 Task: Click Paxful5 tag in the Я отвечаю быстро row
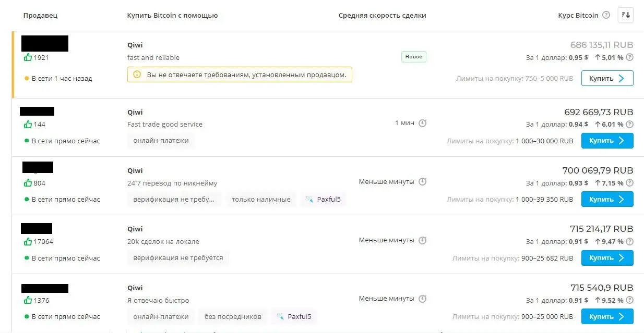[294, 316]
